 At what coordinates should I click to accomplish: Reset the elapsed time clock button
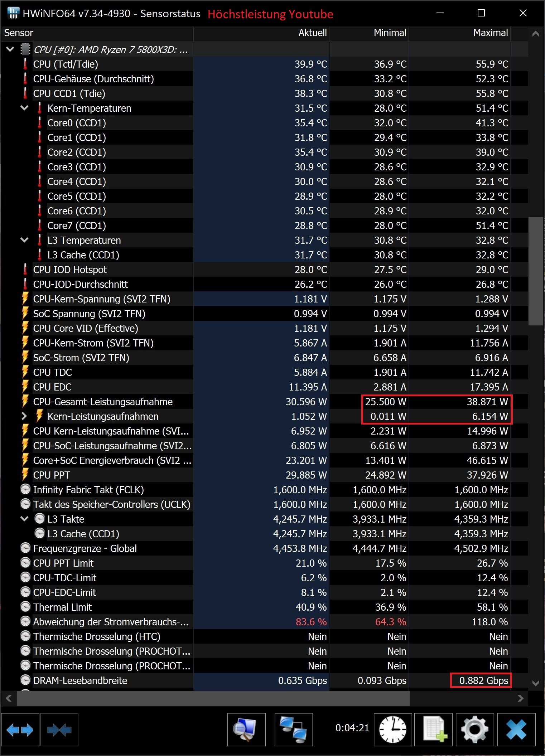pos(393,730)
